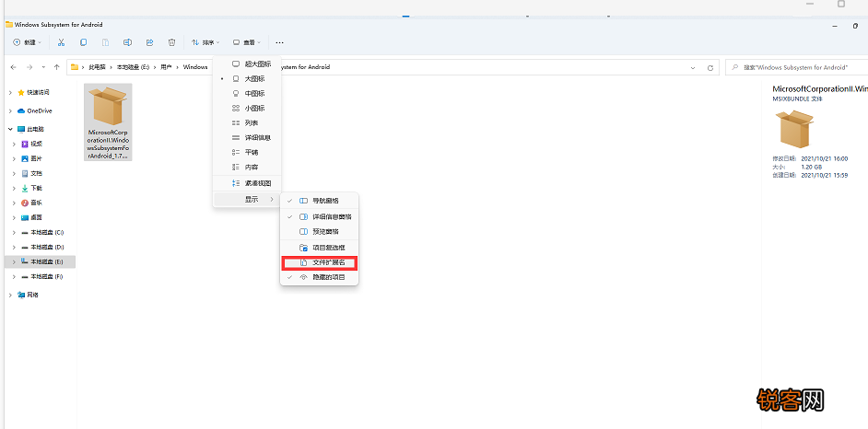Choose 中图标 in the view menu
The width and height of the screenshot is (868, 429).
click(247, 93)
